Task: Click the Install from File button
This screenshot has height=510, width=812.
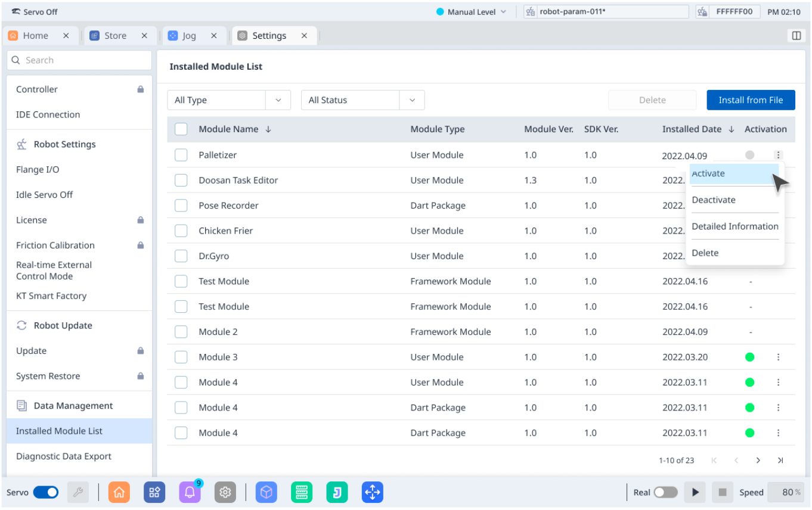Action: pos(751,100)
